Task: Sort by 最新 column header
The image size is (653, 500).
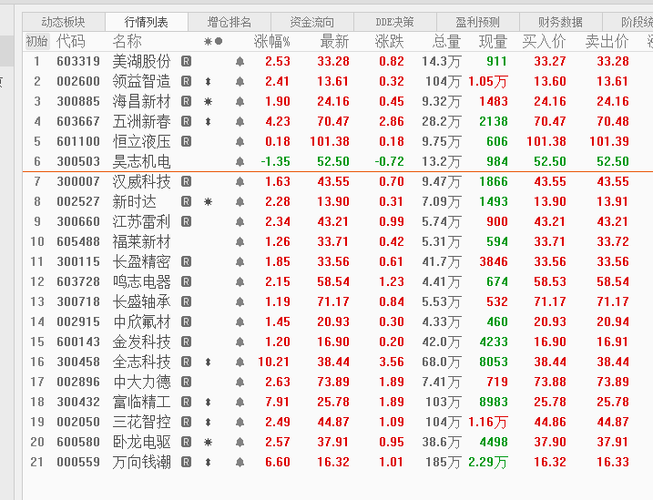Action: [334, 42]
